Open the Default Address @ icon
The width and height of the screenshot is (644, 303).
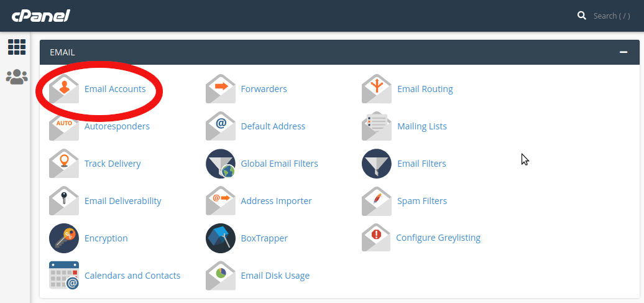coord(221,126)
